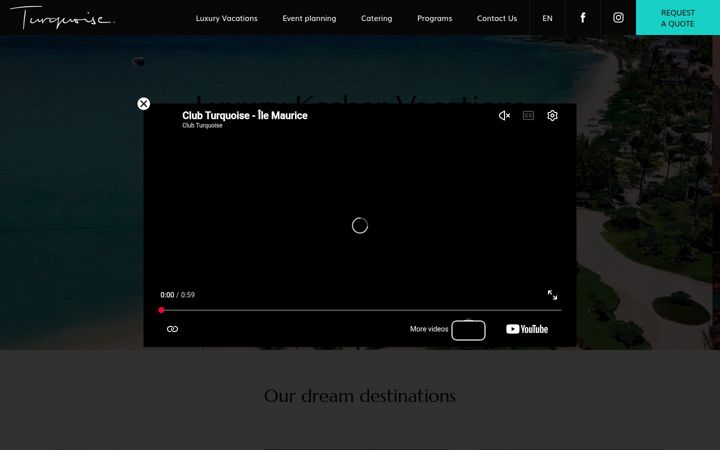The height and width of the screenshot is (450, 720).
Task: Click the Request a Quote button
Action: (678, 17)
